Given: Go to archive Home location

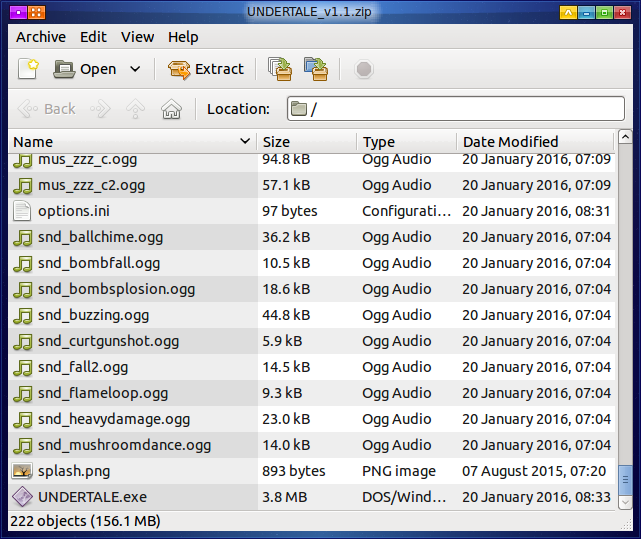Looking at the screenshot, I should pyautogui.click(x=171, y=109).
